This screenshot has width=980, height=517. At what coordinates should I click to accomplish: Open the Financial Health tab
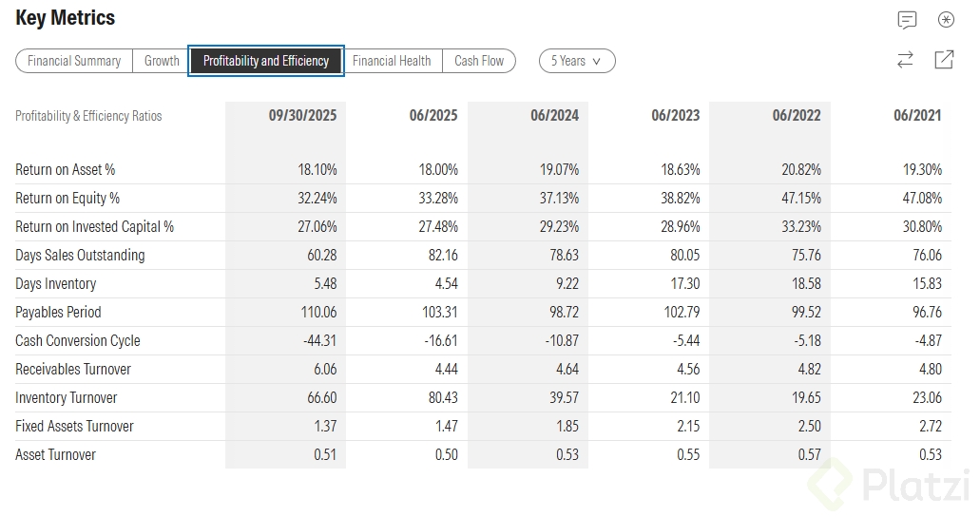point(392,61)
